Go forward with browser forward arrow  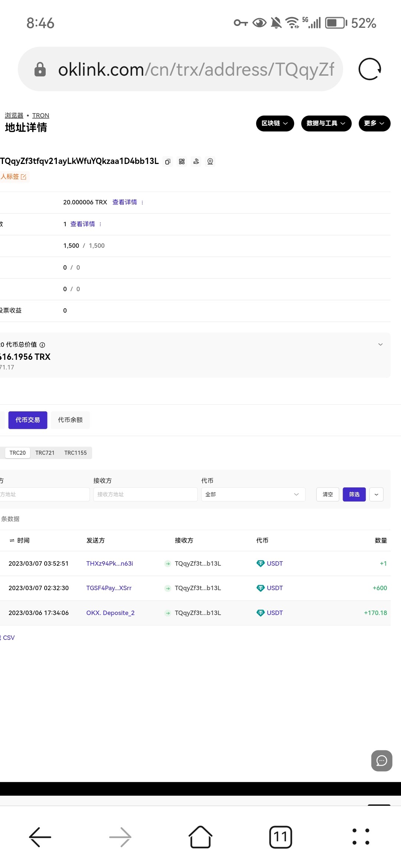[x=120, y=837]
